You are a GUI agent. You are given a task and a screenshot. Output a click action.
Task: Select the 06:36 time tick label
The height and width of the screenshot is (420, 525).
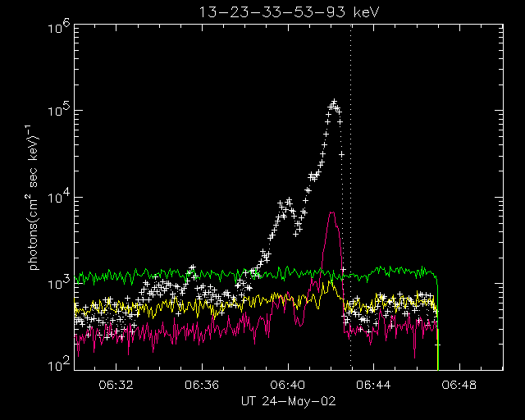point(202,384)
